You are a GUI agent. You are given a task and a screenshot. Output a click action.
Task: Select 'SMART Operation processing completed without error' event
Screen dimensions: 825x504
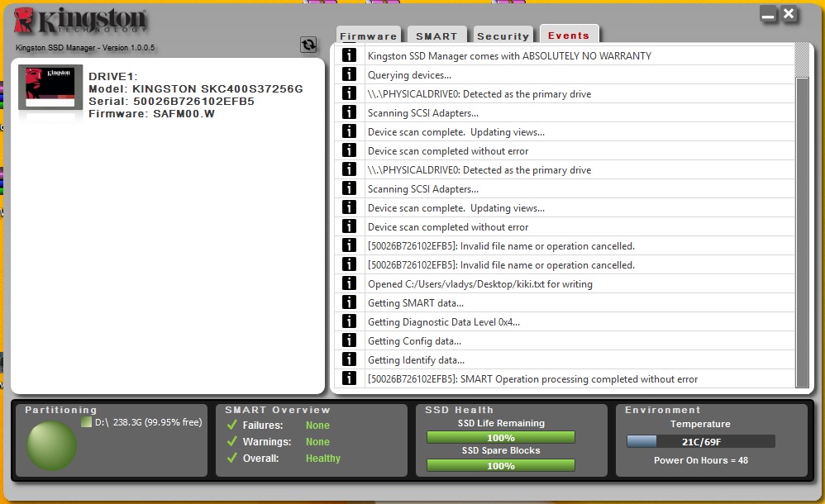click(x=565, y=378)
